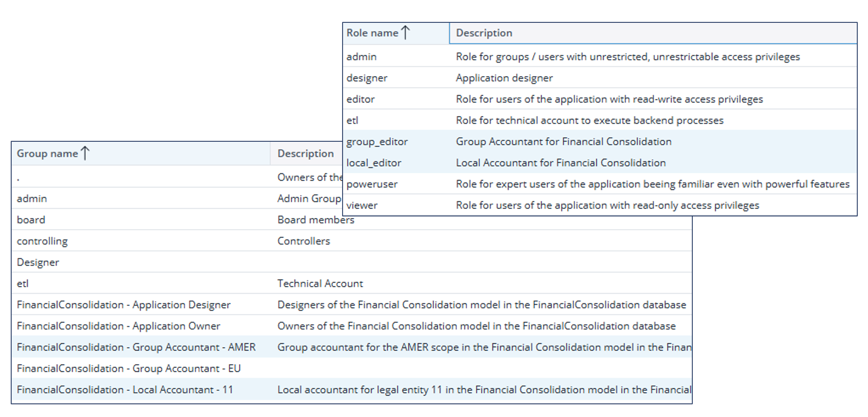Select the local_editor role row
This screenshot has height=417, width=868.
click(600, 163)
